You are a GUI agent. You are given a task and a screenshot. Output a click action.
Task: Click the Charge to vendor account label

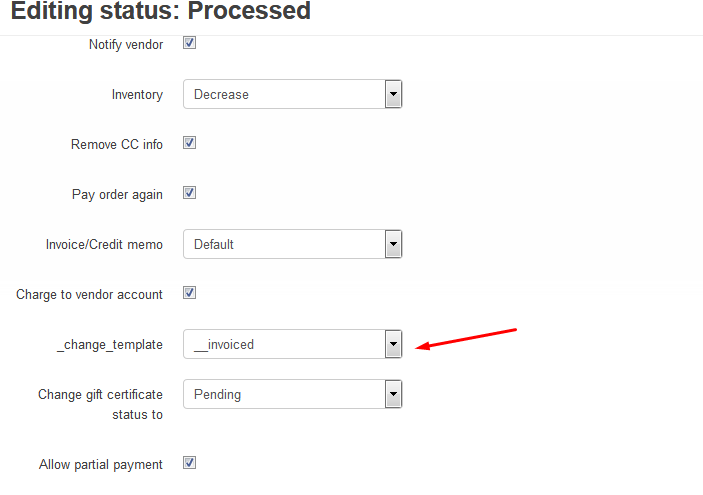click(89, 295)
